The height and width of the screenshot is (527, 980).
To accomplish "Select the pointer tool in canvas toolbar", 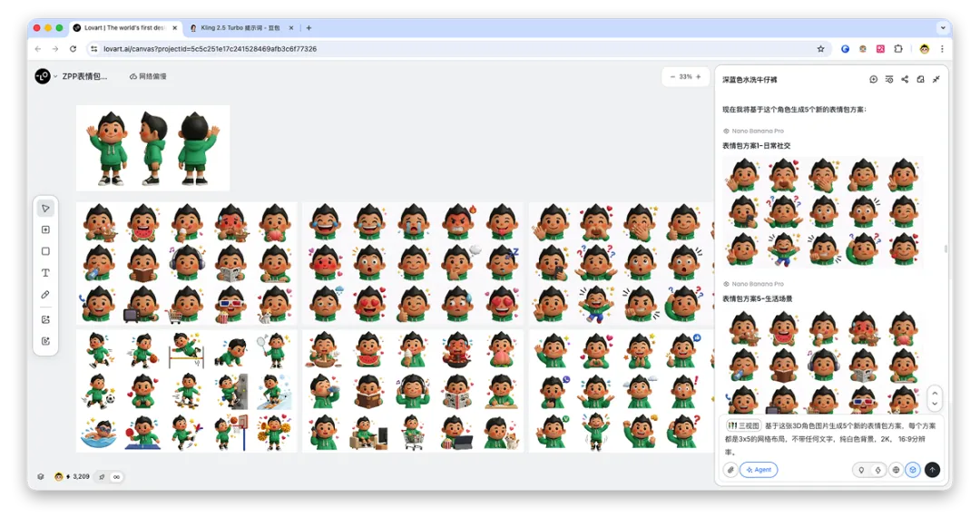I will (x=45, y=209).
